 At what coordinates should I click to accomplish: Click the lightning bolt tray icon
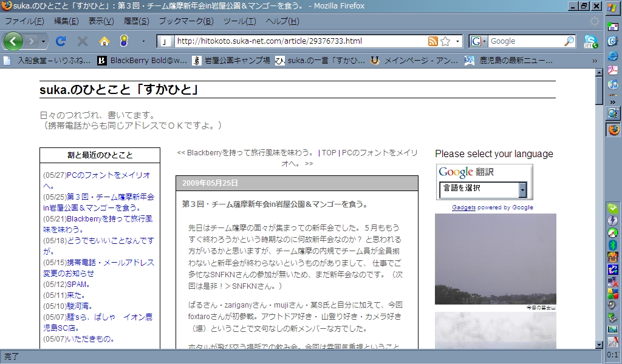(613, 220)
